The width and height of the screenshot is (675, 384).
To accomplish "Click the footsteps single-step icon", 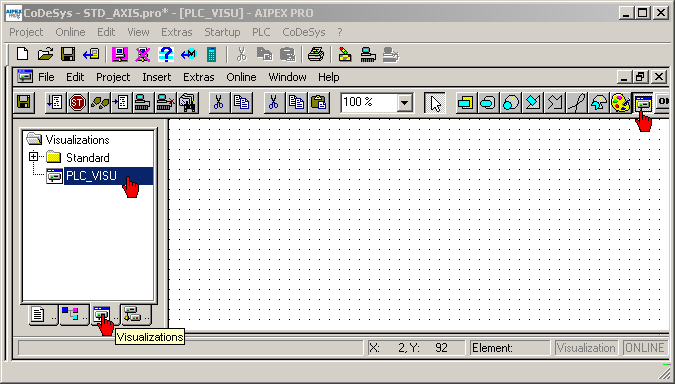I will click(99, 103).
